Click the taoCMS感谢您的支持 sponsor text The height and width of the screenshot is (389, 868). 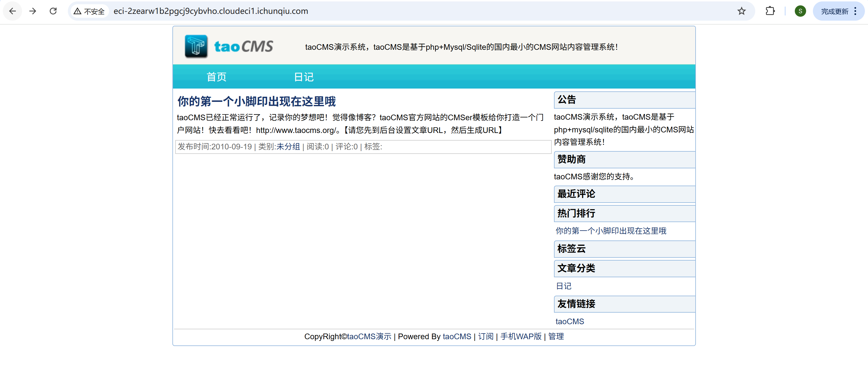(x=594, y=177)
